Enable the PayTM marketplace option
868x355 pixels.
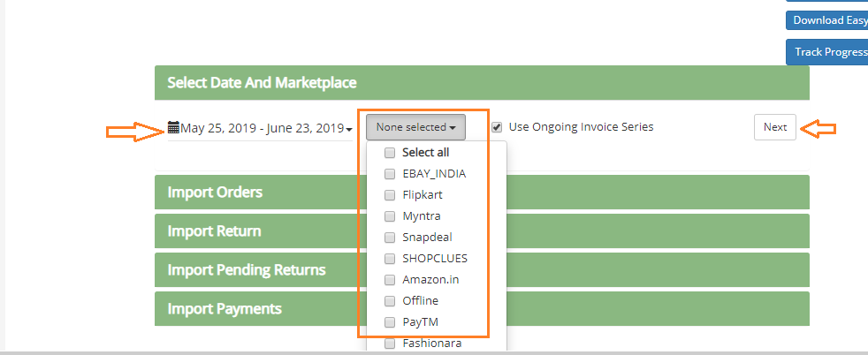[390, 322]
